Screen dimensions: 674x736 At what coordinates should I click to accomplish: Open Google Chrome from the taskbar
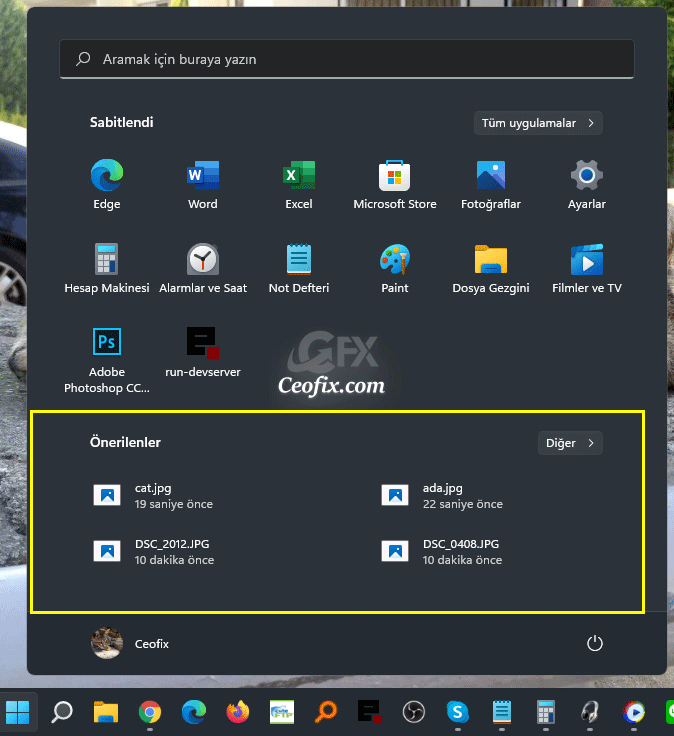150,712
